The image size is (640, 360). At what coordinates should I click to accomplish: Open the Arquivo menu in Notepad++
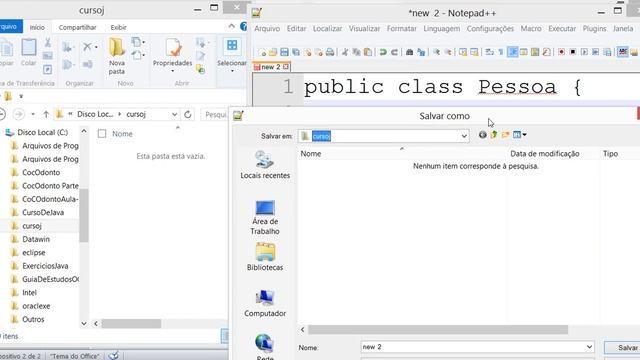267,29
